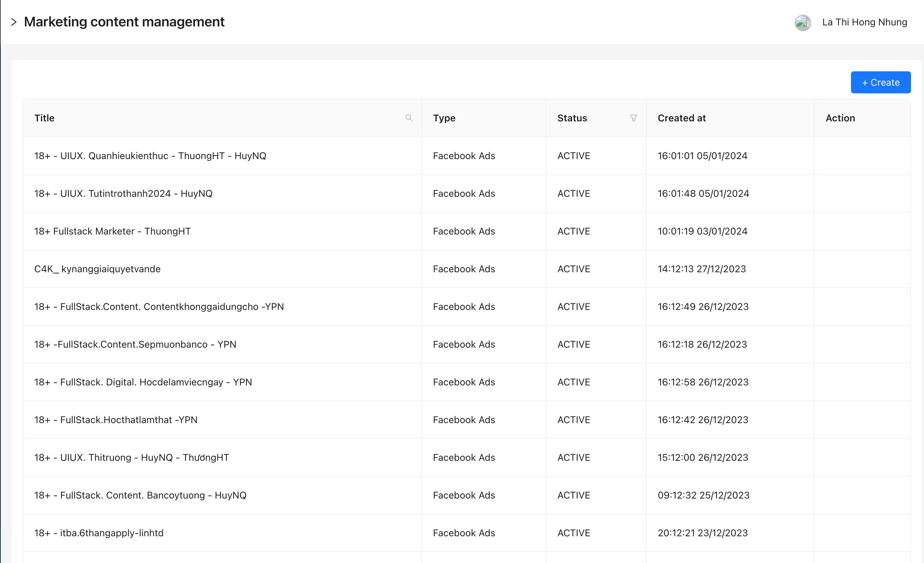Select the 18+ -FullStack.Content.Sepmuonbanco - YPN row

click(x=135, y=344)
